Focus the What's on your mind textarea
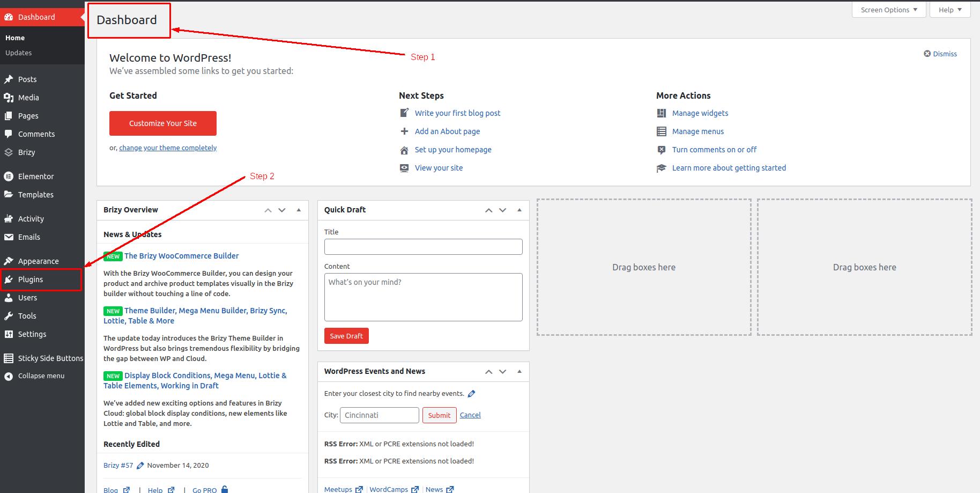This screenshot has height=493, width=980. pyautogui.click(x=423, y=297)
